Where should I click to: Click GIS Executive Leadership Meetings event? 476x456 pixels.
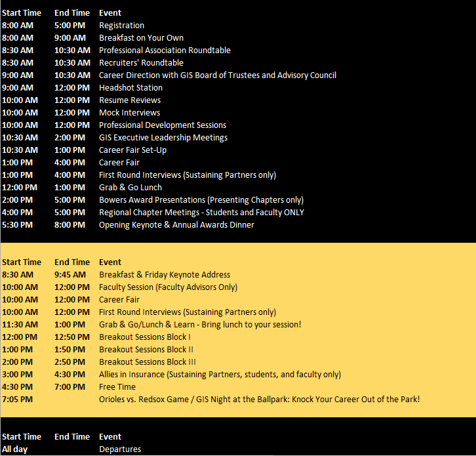(163, 138)
